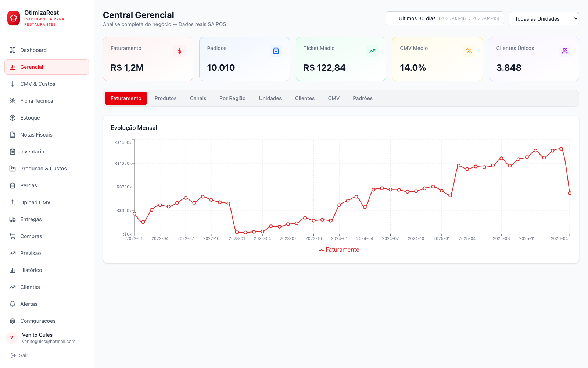The width and height of the screenshot is (588, 368).
Task: Open the Todas as Unidades dropdown
Action: coord(544,19)
